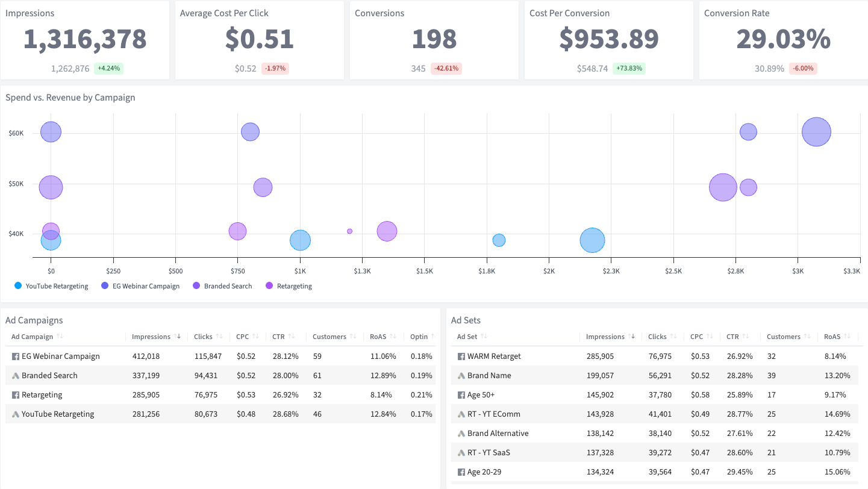
Task: Toggle Branded Search series in chart legend
Action: (222, 286)
